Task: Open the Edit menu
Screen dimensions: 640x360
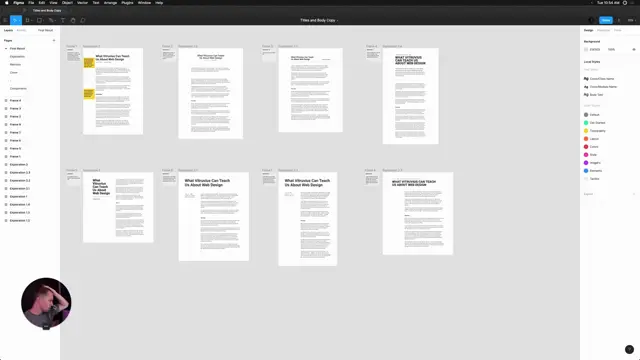Action: pyautogui.click(x=42, y=2)
